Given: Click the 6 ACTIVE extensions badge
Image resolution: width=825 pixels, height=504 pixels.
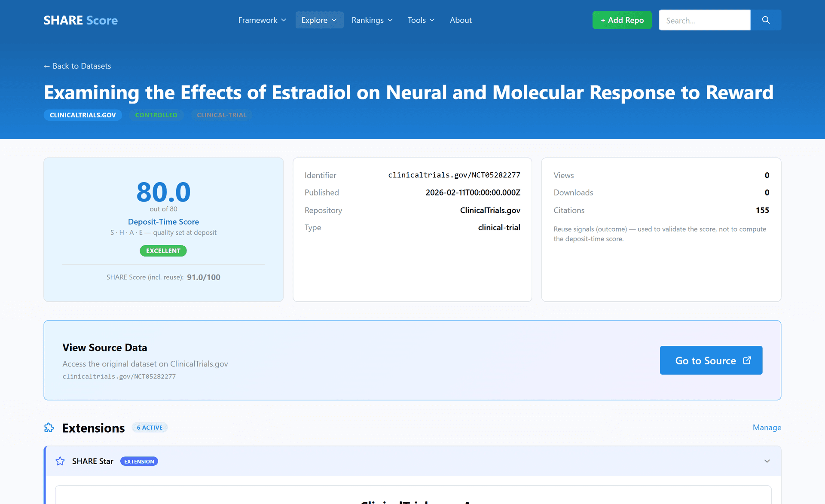Looking at the screenshot, I should pyautogui.click(x=150, y=428).
